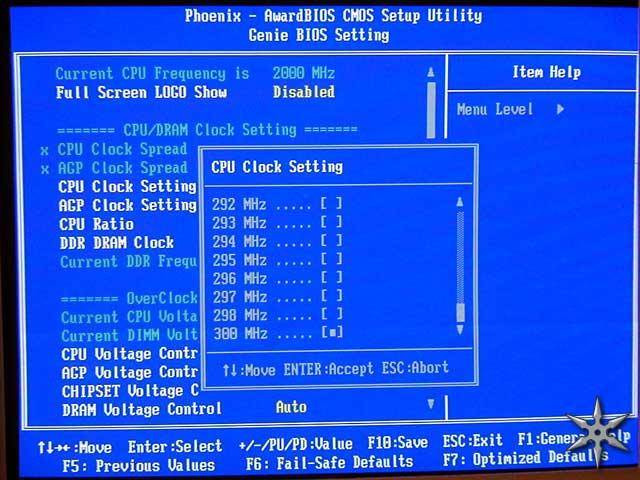
Task: Select the 292 MHz radio option
Action: point(277,204)
